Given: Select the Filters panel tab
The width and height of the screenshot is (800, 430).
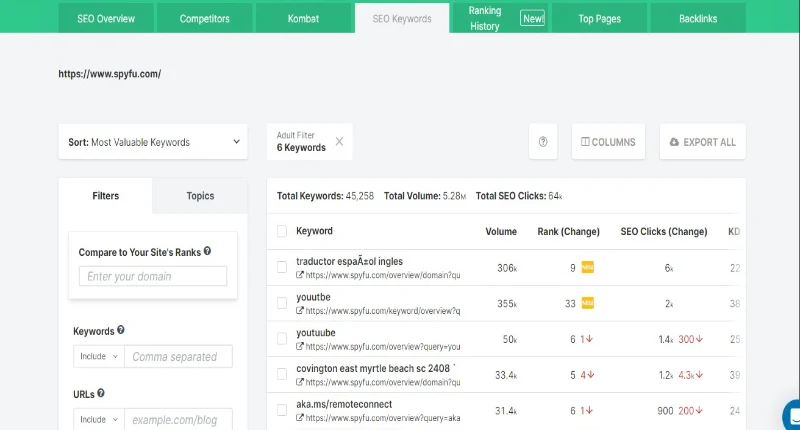Looking at the screenshot, I should 106,196.
